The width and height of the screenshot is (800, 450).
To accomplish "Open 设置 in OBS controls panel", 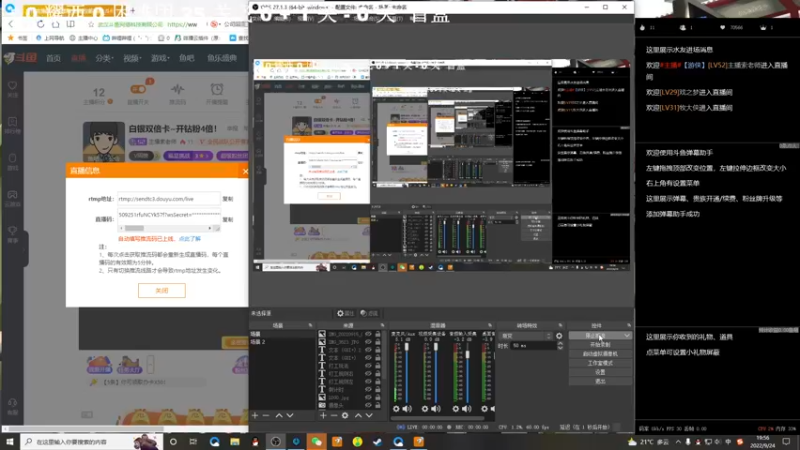I will pos(600,372).
